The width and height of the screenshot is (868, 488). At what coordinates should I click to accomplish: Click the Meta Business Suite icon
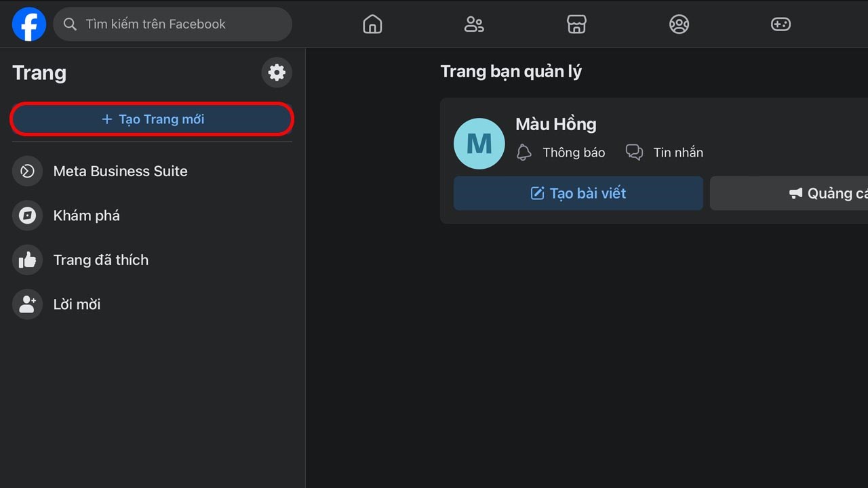[x=27, y=171]
